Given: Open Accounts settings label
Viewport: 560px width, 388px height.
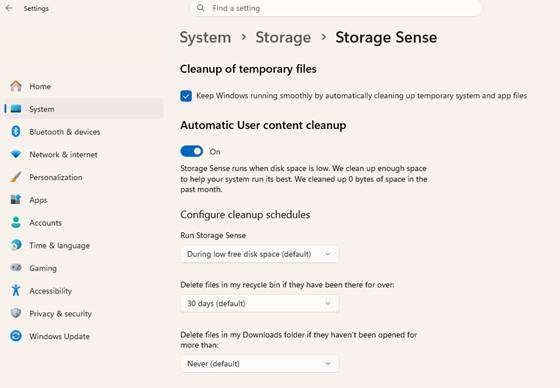Looking at the screenshot, I should click(45, 223).
